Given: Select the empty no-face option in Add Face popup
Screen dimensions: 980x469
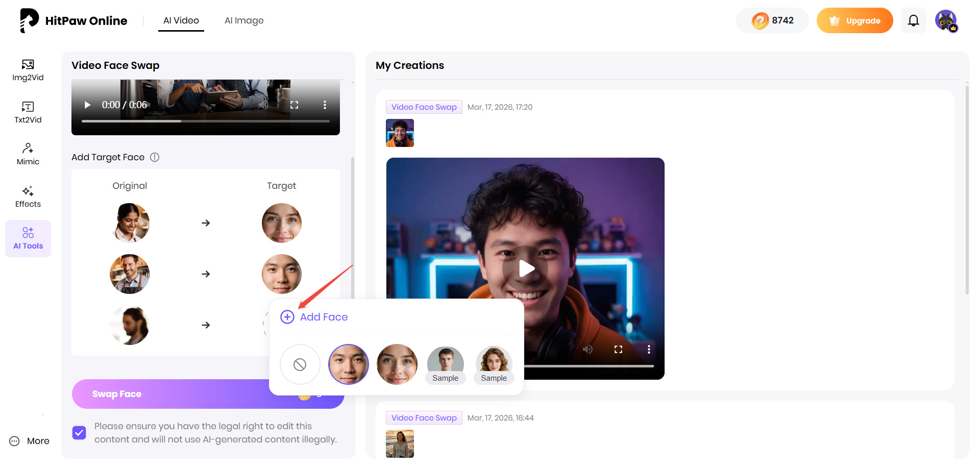Looking at the screenshot, I should (x=300, y=364).
